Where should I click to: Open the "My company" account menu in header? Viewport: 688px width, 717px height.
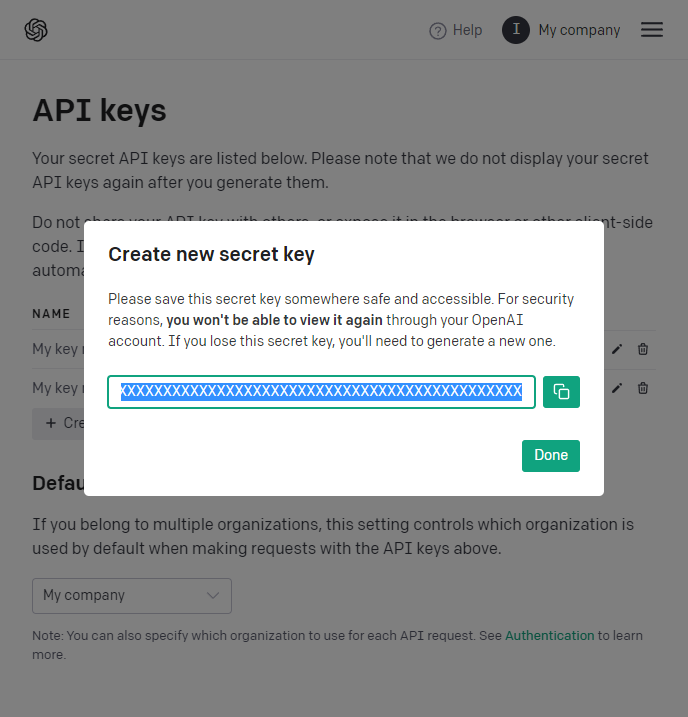579,30
